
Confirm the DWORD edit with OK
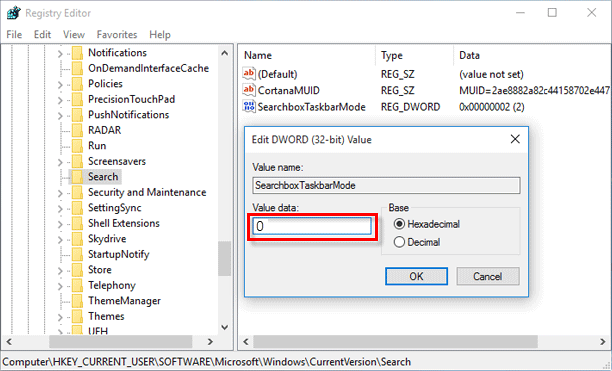[416, 276]
